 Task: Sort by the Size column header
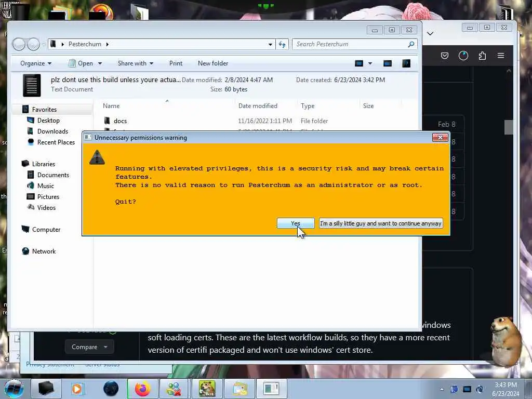click(x=368, y=106)
